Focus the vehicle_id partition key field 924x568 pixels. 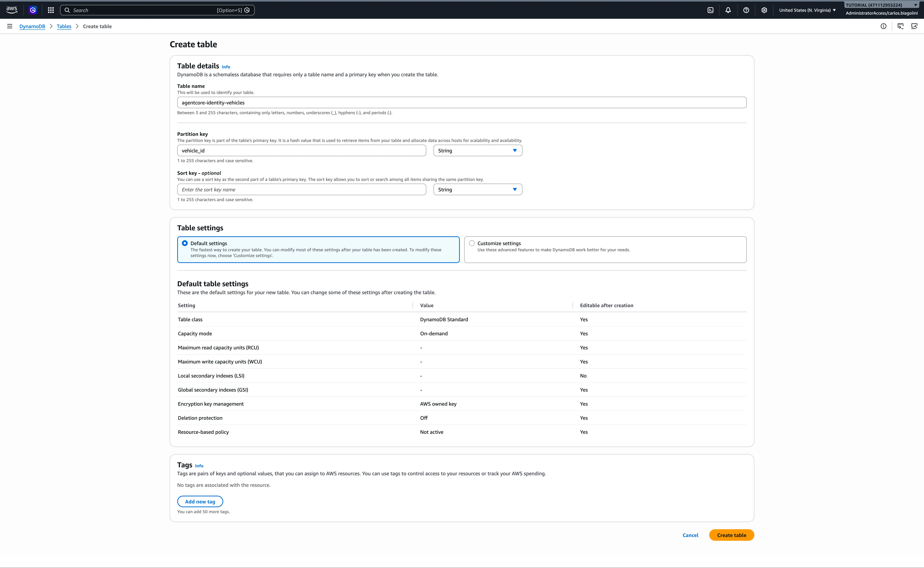pyautogui.click(x=301, y=151)
